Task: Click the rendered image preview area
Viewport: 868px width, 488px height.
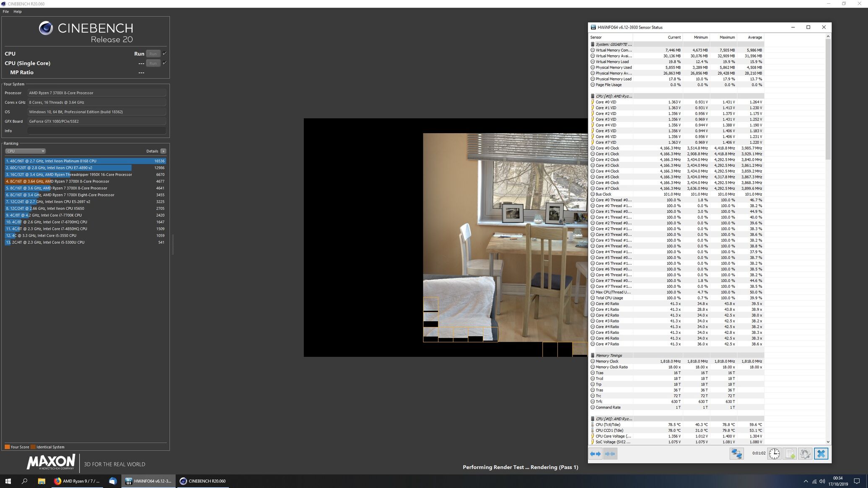Action: [446, 238]
